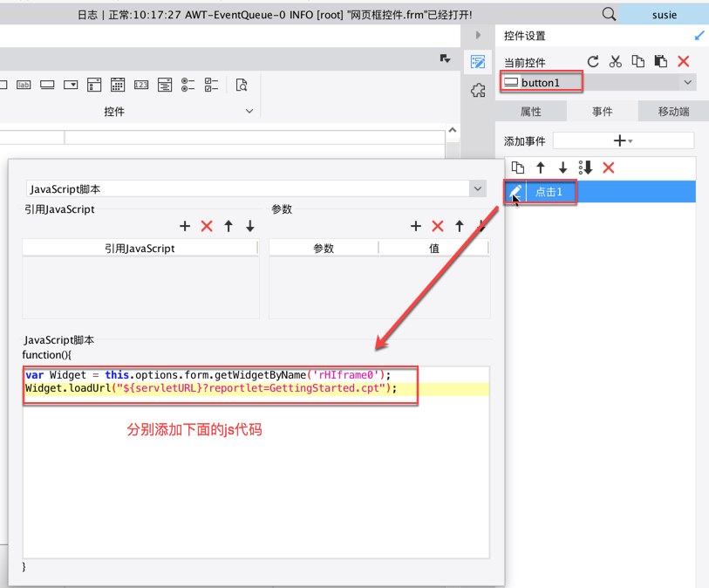Move referenced JavaScript up
Image resolution: width=709 pixels, height=588 pixels.
pos(228,226)
